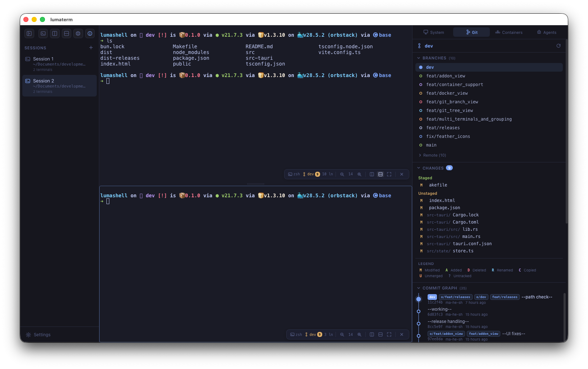The height and width of the screenshot is (369, 588).
Task: Enter fullscreen for the bottom terminal
Action: pyautogui.click(x=389, y=334)
